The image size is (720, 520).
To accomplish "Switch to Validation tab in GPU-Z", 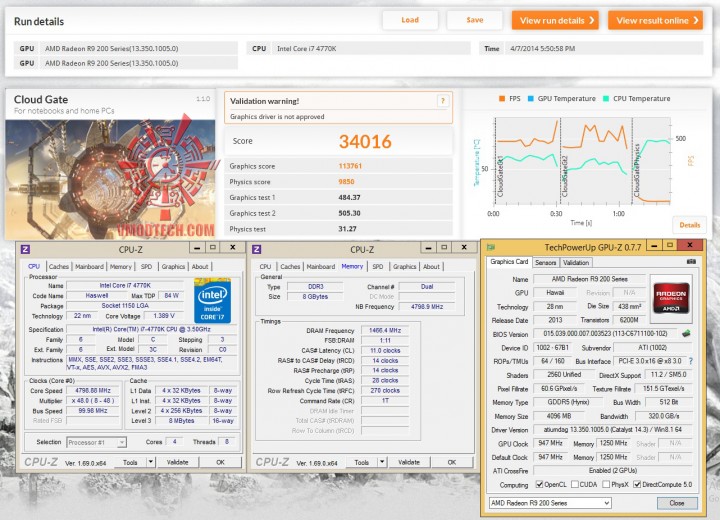I will (x=576, y=263).
